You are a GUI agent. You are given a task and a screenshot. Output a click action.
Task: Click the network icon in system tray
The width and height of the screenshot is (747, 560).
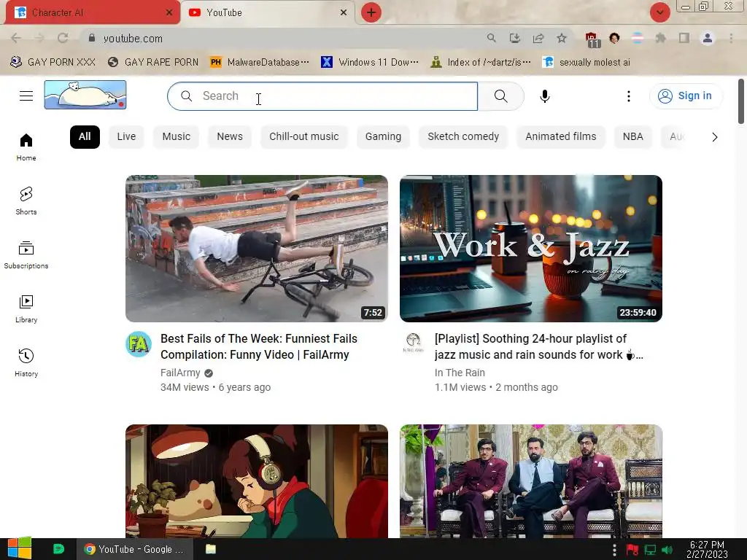pyautogui.click(x=650, y=550)
